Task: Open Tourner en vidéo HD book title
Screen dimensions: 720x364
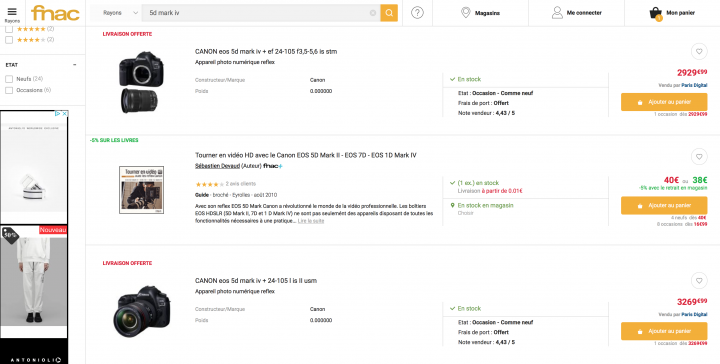Action: point(306,155)
